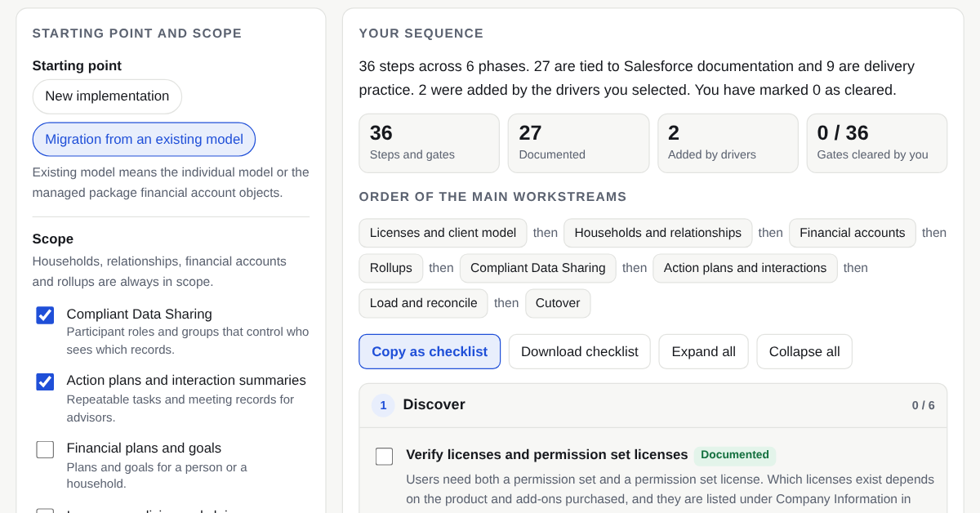Click the Rollups workstream chip

[391, 268]
